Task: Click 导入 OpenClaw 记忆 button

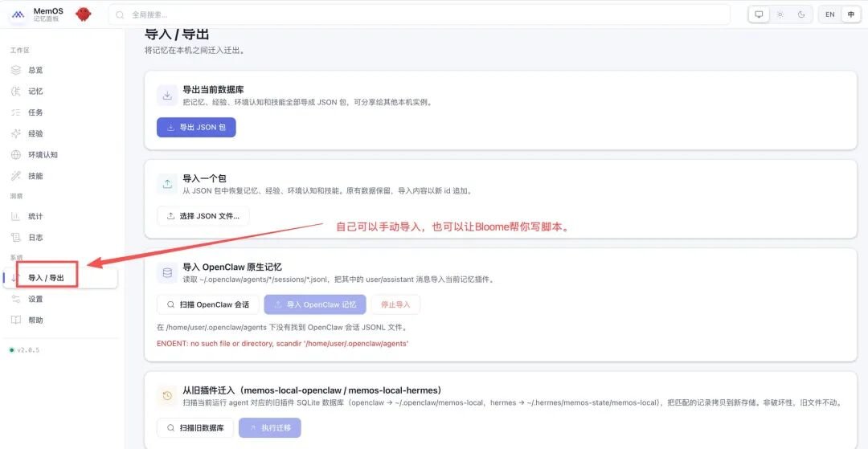Action: point(315,304)
